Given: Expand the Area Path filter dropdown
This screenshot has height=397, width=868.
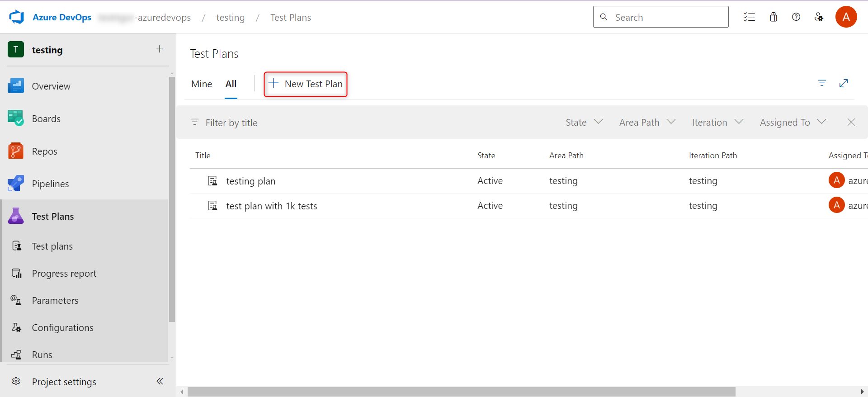Looking at the screenshot, I should (x=647, y=123).
